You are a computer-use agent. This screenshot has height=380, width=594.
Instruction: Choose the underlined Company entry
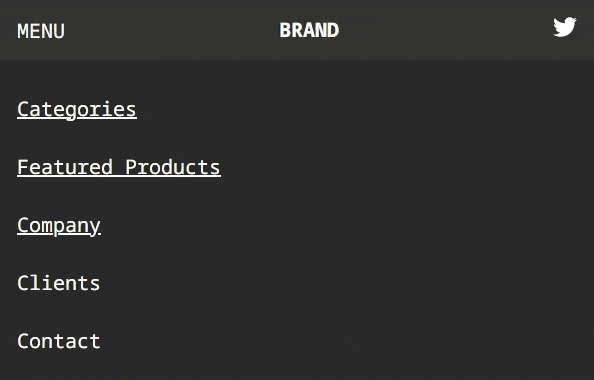click(59, 226)
